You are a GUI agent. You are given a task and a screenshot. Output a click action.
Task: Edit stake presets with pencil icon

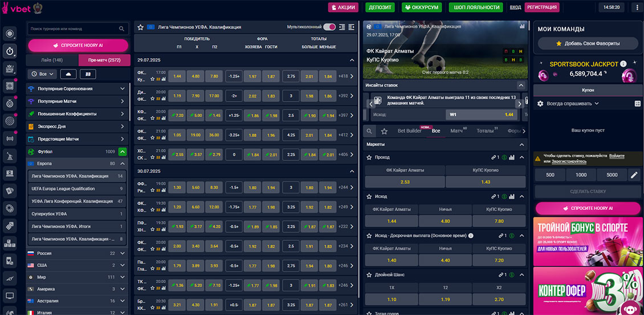coord(634,175)
